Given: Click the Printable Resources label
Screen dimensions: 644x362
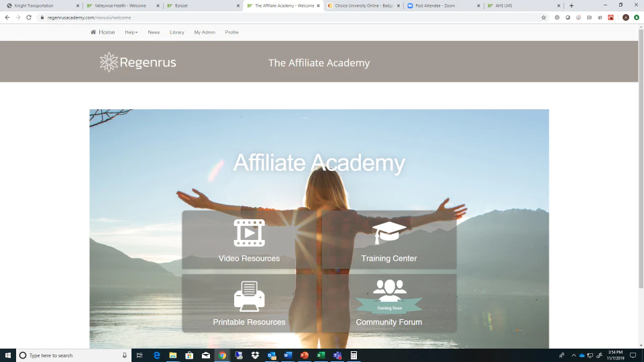Looking at the screenshot, I should click(x=250, y=322).
